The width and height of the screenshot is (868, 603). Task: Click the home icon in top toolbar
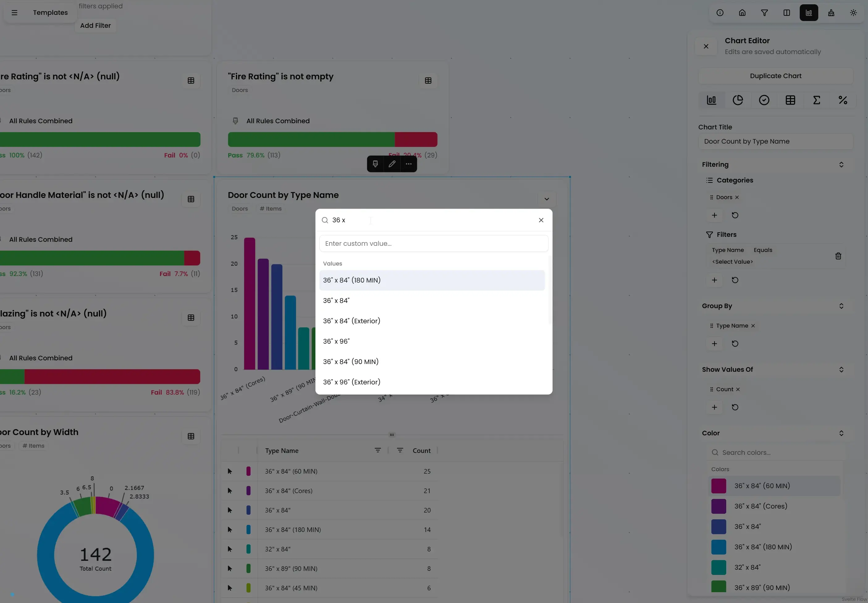coord(742,13)
